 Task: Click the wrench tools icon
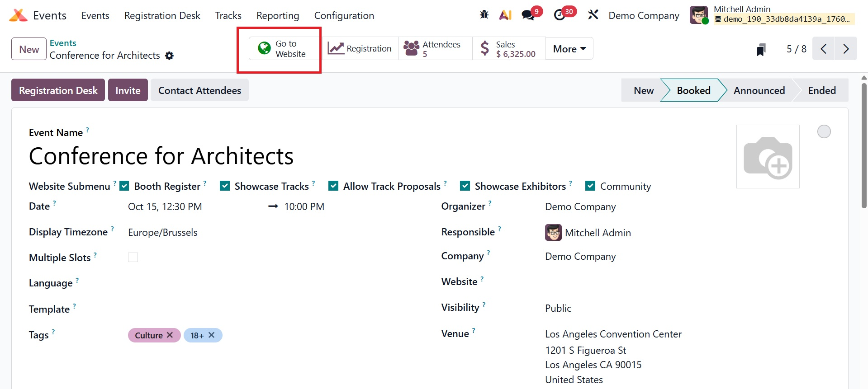pyautogui.click(x=593, y=15)
